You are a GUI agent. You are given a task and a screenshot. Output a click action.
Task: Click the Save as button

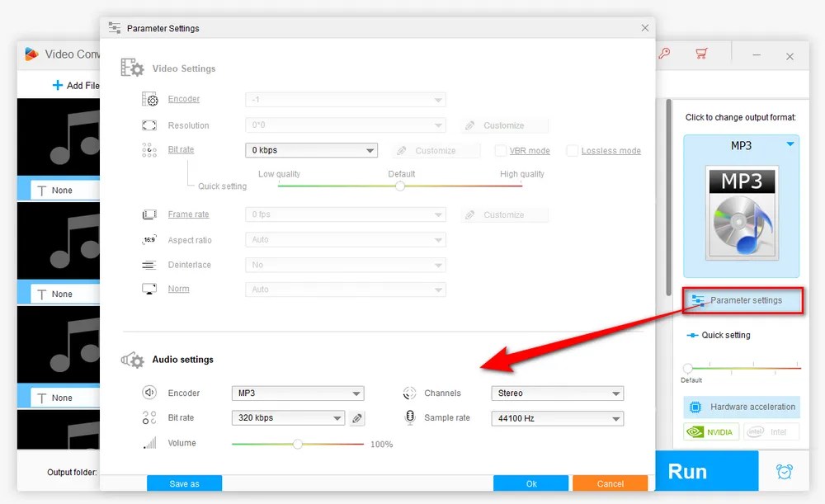pos(184,483)
